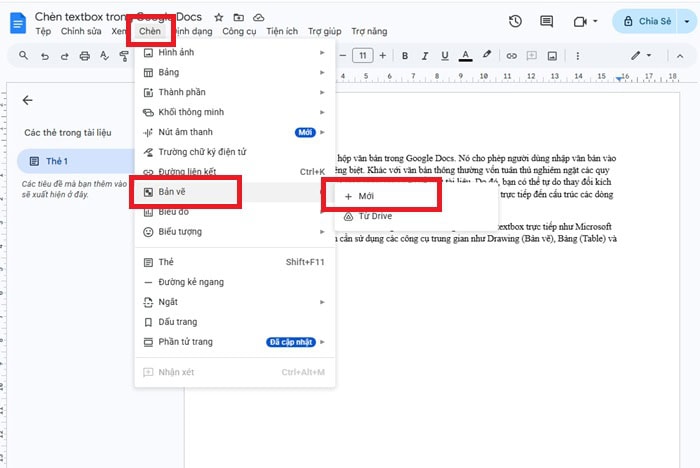
Task: Expand the Bảng submenu
Action: click(x=235, y=72)
